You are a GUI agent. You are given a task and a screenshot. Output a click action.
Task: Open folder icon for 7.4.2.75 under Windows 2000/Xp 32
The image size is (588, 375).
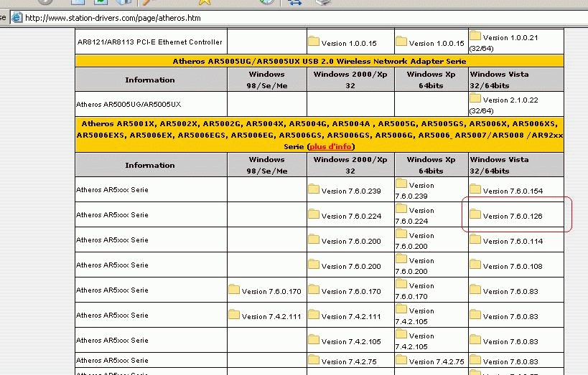pyautogui.click(x=314, y=360)
